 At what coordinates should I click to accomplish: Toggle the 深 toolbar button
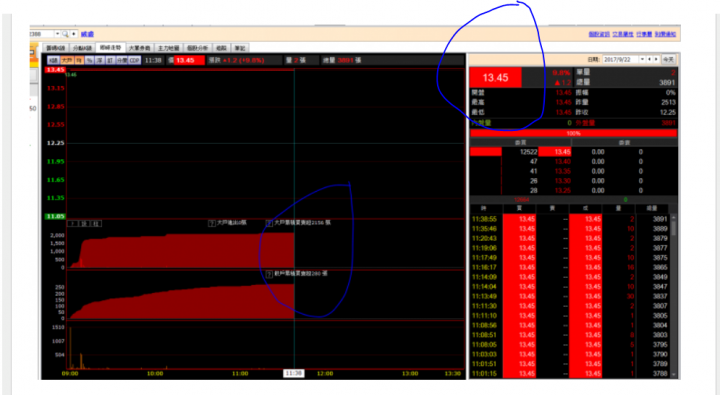pyautogui.click(x=100, y=60)
